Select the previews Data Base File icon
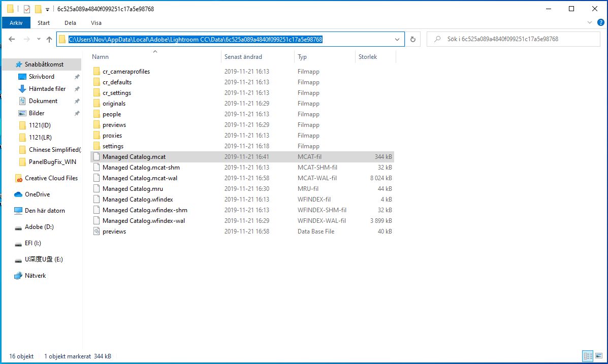 pos(97,231)
